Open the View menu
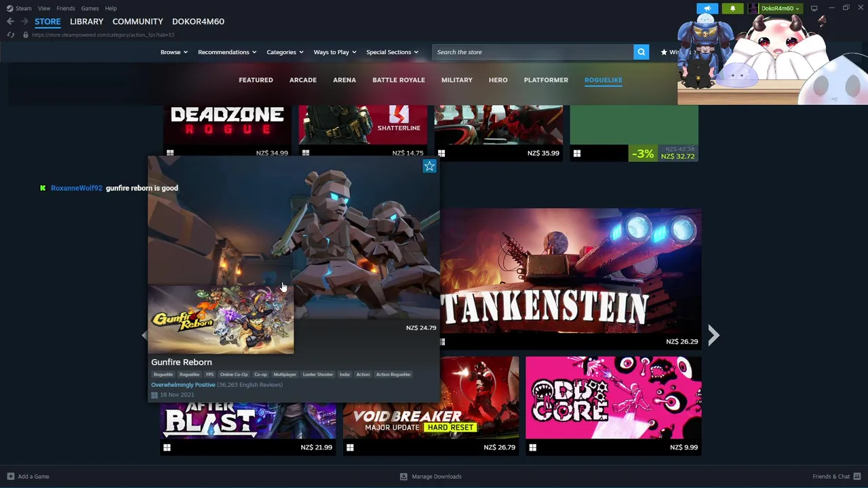Viewport: 868px width, 488px height. [44, 8]
